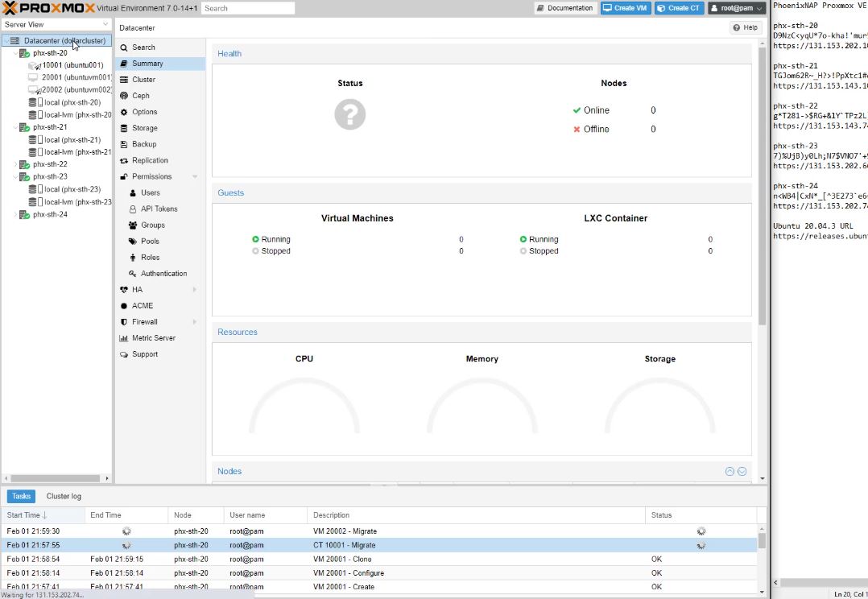Click the tree panel horizontal scrollbar
Screen dimensions: 868x599
click(x=56, y=478)
